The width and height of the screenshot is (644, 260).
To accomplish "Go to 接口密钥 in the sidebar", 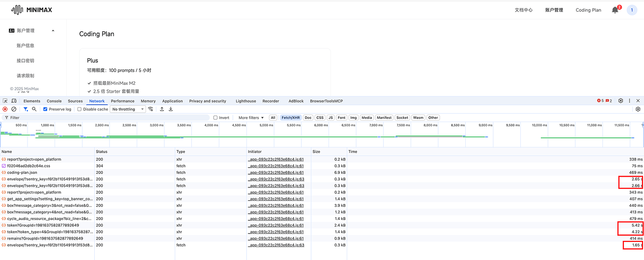I will [25, 61].
